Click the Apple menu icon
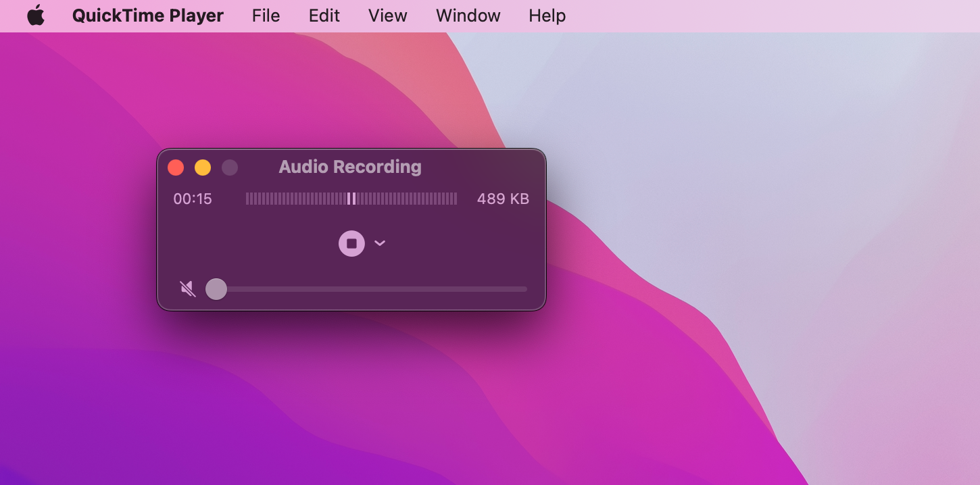980x485 pixels. 36,15
